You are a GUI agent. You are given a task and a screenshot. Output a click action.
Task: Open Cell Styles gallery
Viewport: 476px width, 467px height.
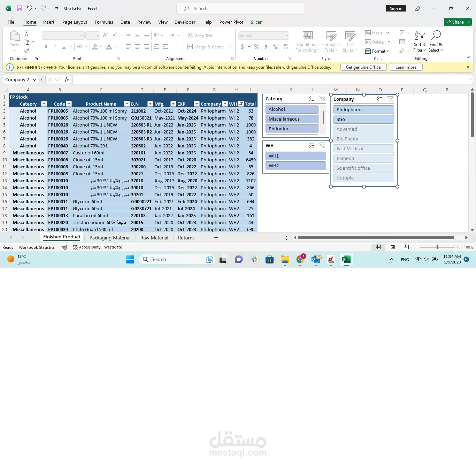pyautogui.click(x=350, y=42)
